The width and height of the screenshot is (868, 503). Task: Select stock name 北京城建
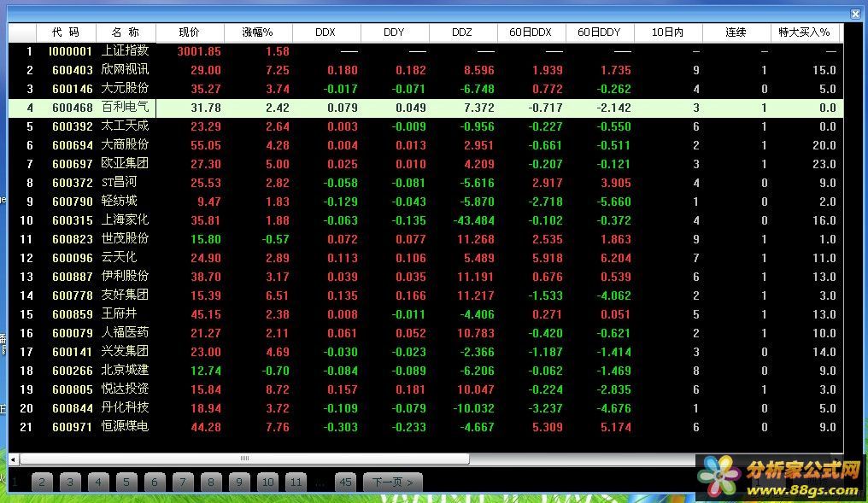pyautogui.click(x=125, y=370)
